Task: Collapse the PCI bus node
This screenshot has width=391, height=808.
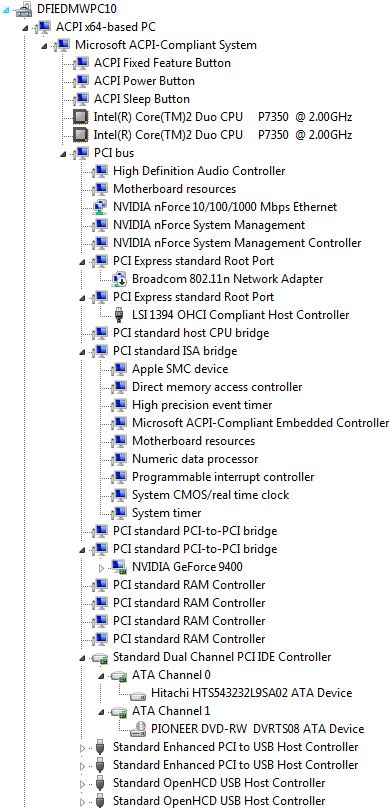Action: [x=63, y=154]
